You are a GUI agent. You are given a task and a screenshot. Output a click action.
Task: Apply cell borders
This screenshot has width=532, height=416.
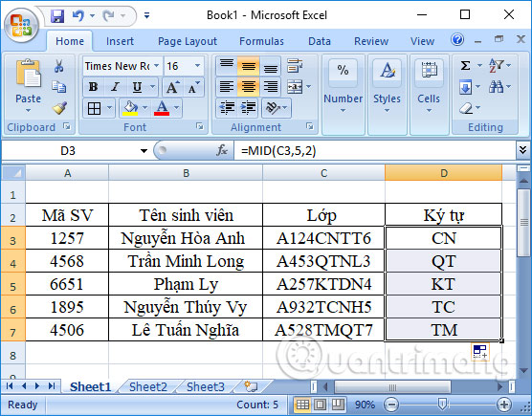point(94,108)
